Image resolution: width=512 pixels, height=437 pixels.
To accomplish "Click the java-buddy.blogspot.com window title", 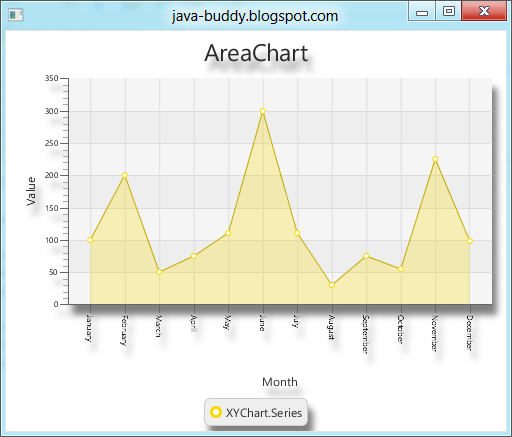I will tap(255, 16).
